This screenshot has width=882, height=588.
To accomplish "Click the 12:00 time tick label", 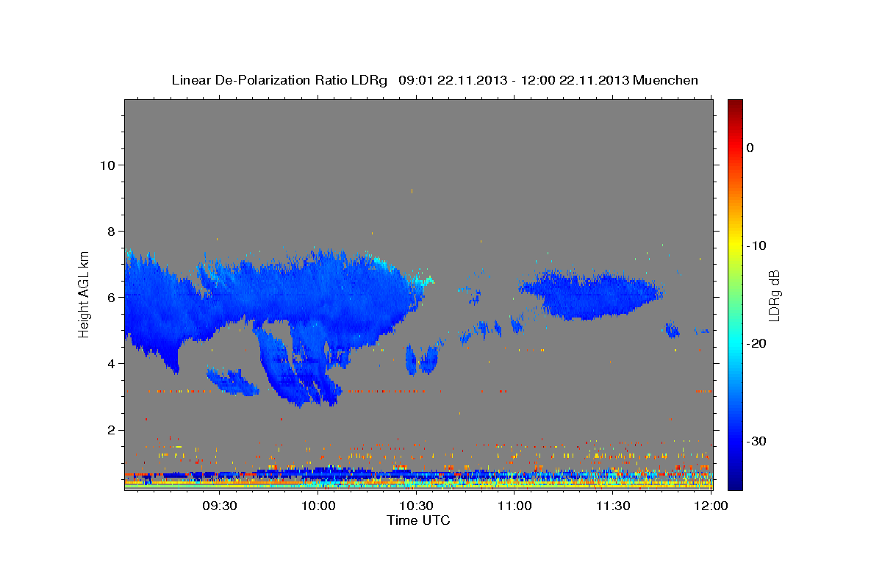I will tap(711, 506).
